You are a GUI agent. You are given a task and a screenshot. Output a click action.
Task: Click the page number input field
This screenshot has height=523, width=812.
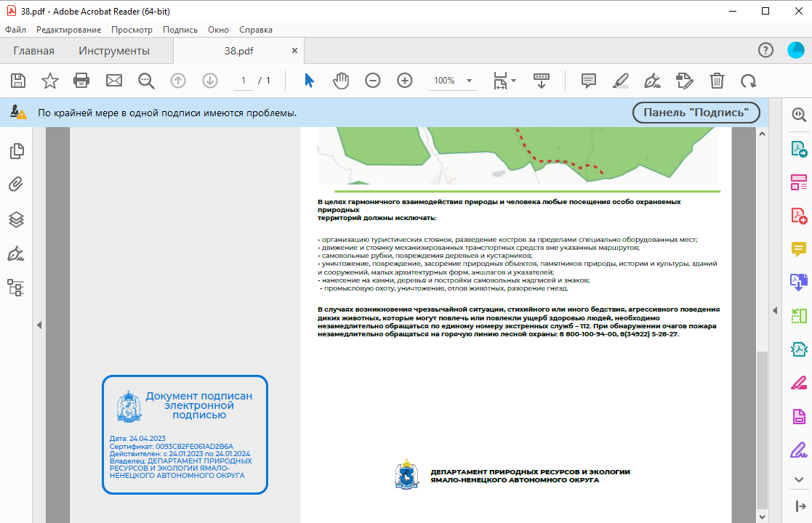pos(244,81)
